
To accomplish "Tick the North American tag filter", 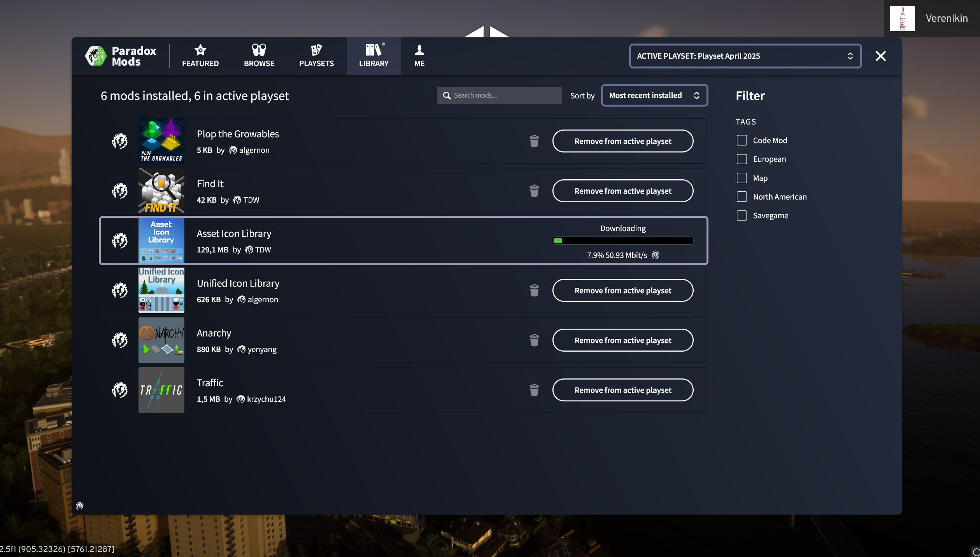I will [742, 197].
